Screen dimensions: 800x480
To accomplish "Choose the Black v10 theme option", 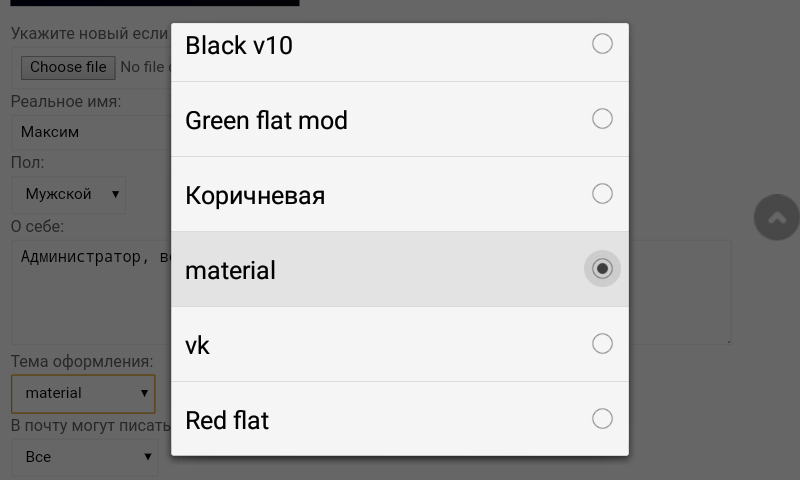I will (239, 46).
